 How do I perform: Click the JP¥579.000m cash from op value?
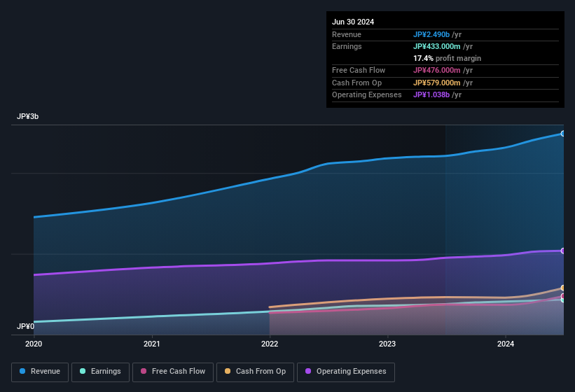[x=437, y=83]
